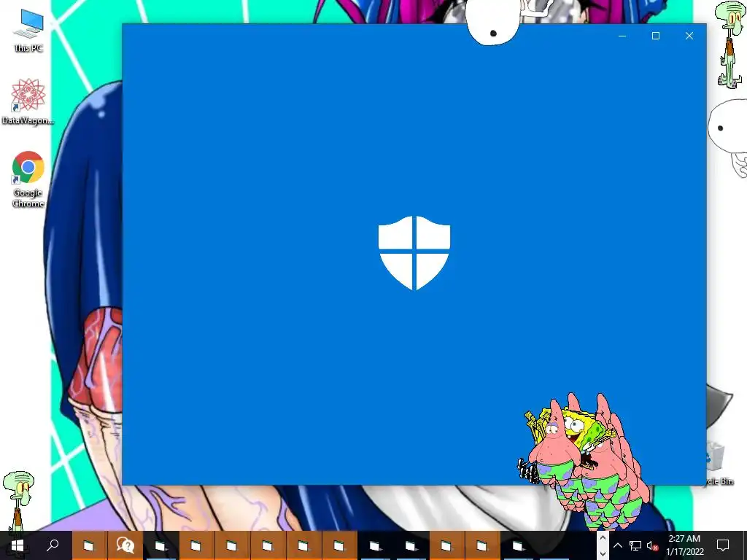The height and width of the screenshot is (560, 747).
Task: Open the muted volume tray icon
Action: pyautogui.click(x=652, y=545)
